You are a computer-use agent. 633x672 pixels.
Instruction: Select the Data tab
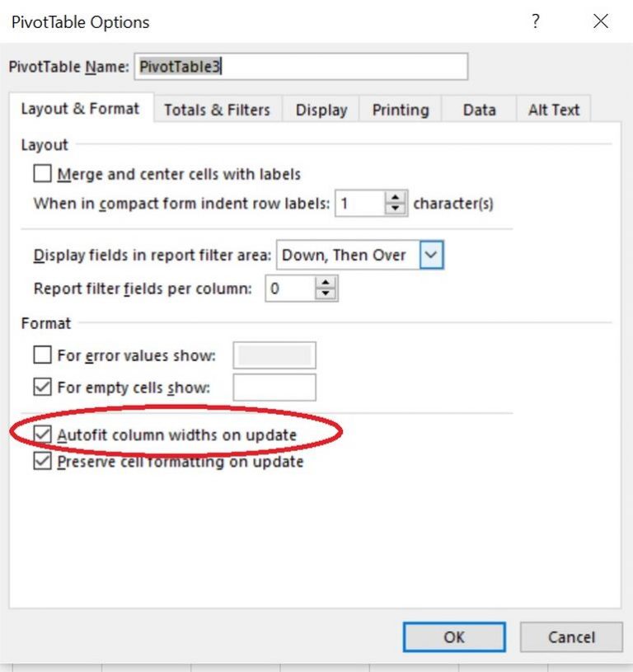pos(479,110)
